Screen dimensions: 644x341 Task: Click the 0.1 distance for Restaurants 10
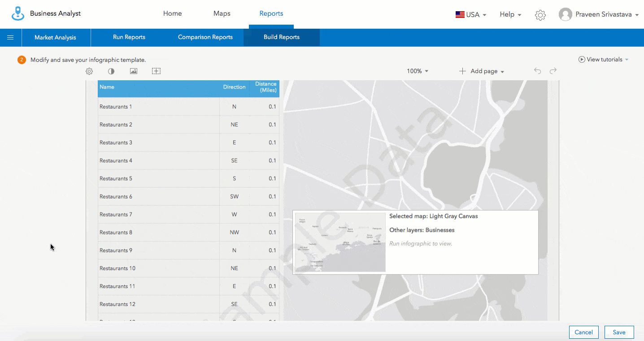(272, 268)
